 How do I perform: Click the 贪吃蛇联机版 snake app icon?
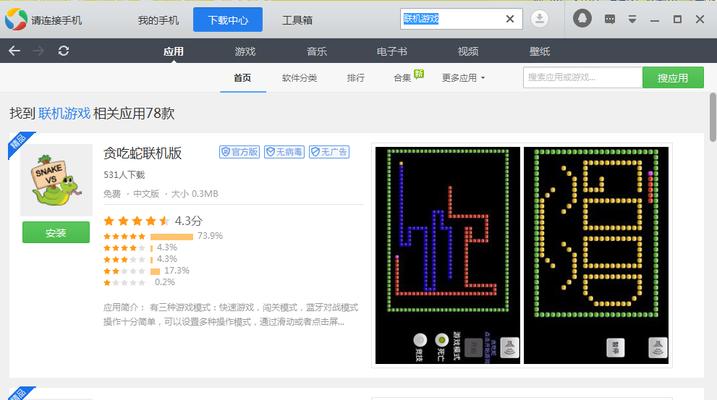click(56, 180)
